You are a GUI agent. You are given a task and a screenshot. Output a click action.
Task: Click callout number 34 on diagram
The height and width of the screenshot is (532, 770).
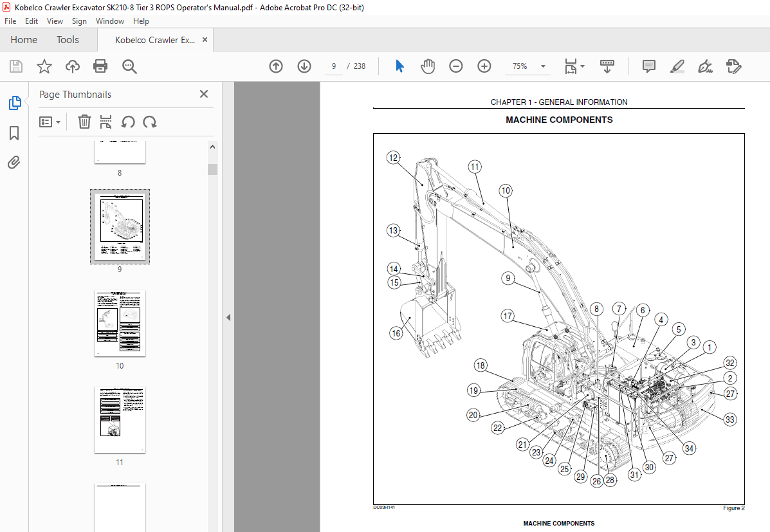tap(689, 448)
